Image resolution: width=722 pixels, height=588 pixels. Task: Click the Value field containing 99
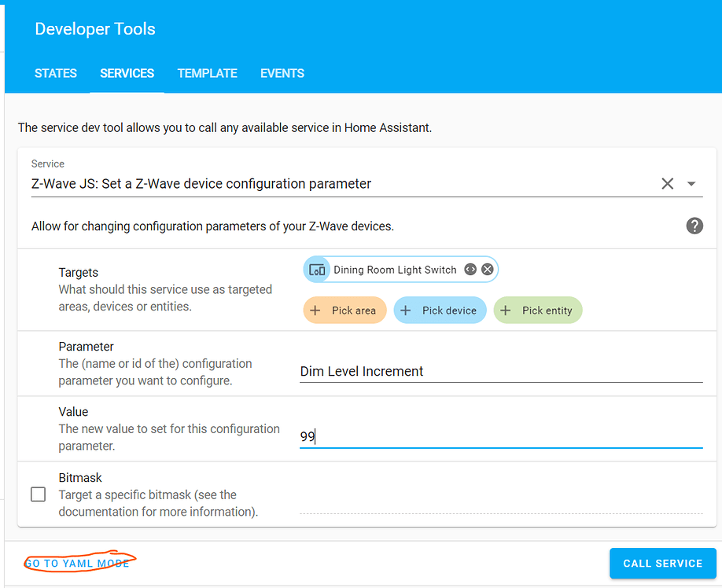tap(501, 436)
